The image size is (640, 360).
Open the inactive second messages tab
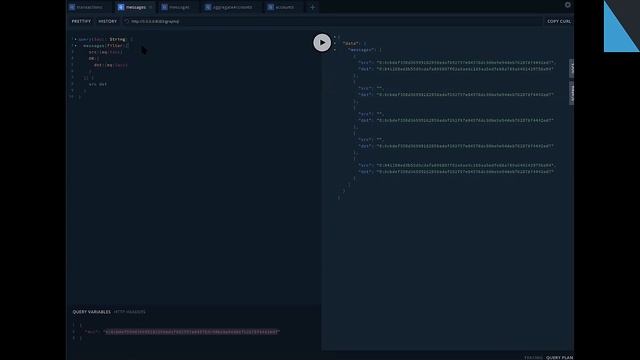click(x=176, y=7)
